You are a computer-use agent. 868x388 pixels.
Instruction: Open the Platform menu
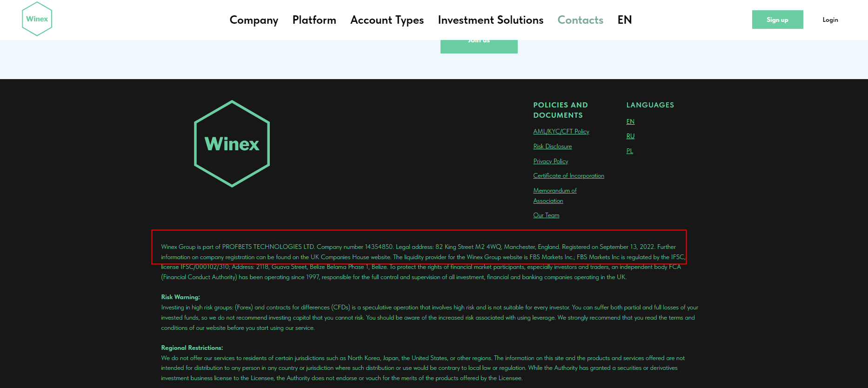click(314, 20)
